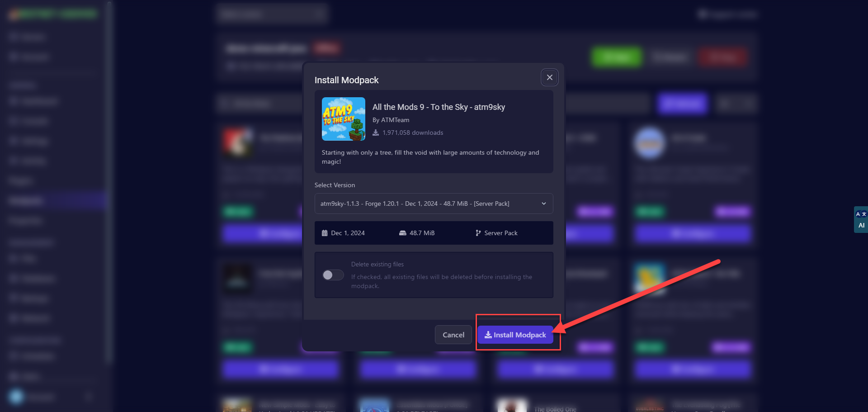
Task: Click the branch icon next to Server Pack info
Action: tap(478, 233)
